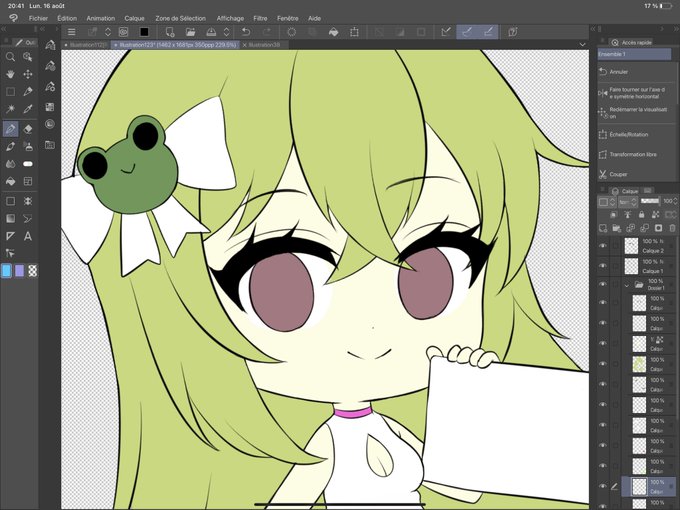680x510 pixels.
Task: Click horizontal symmetry rotate button
Action: click(632, 93)
